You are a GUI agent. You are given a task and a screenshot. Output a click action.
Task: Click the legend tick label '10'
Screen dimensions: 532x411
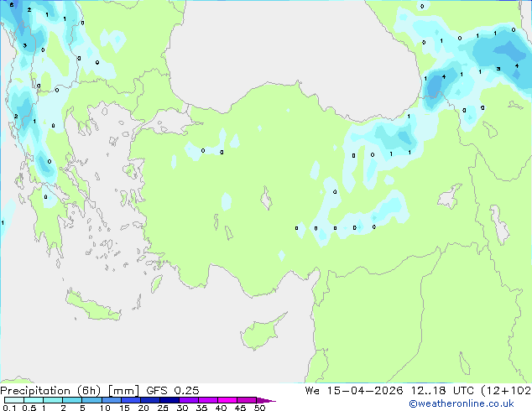pos(105,408)
